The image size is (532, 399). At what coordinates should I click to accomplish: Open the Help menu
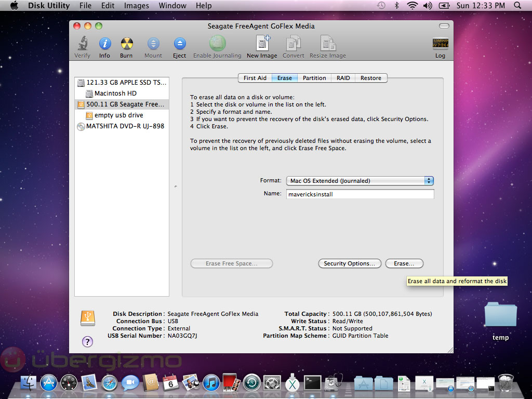204,5
